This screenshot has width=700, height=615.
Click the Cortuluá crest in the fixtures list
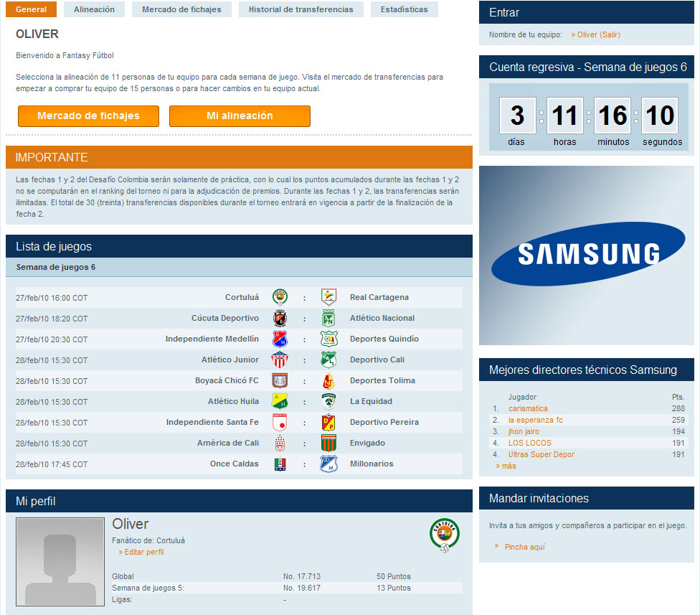[x=280, y=297]
